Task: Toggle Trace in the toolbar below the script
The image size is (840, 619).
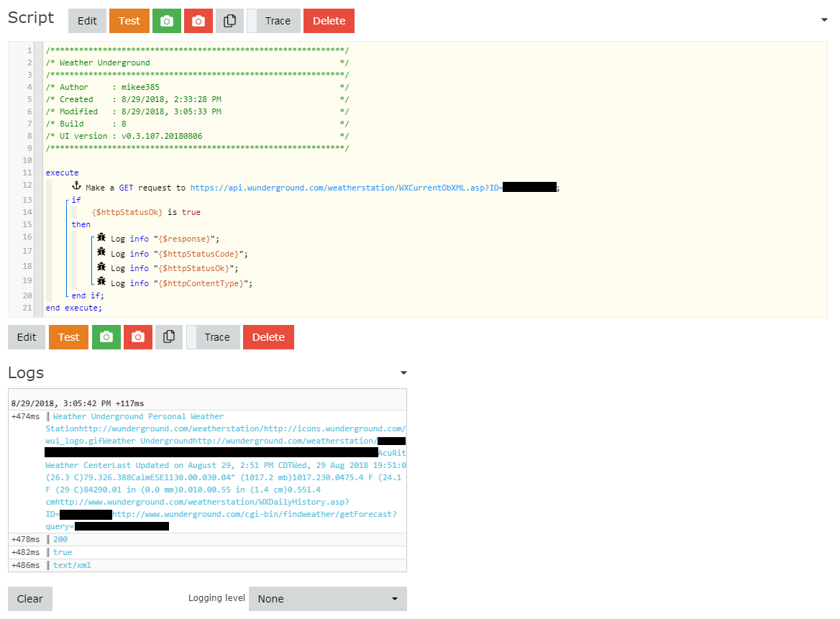Action: (213, 337)
